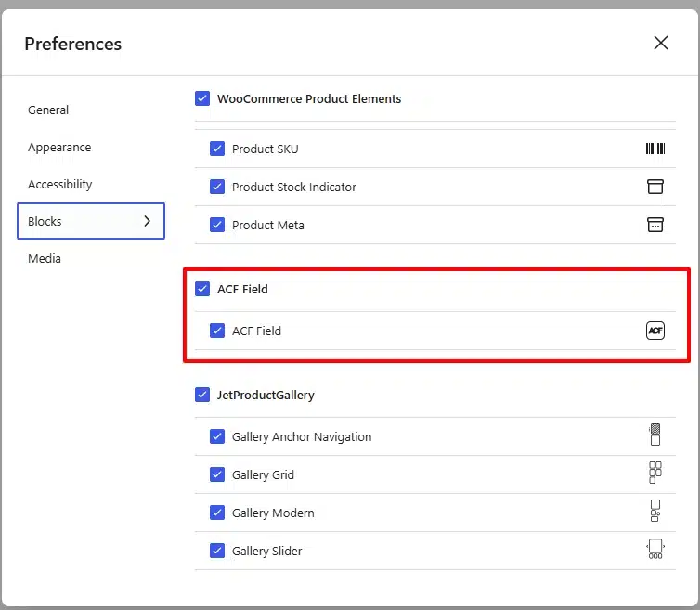Select the Blocks tab

pos(91,221)
